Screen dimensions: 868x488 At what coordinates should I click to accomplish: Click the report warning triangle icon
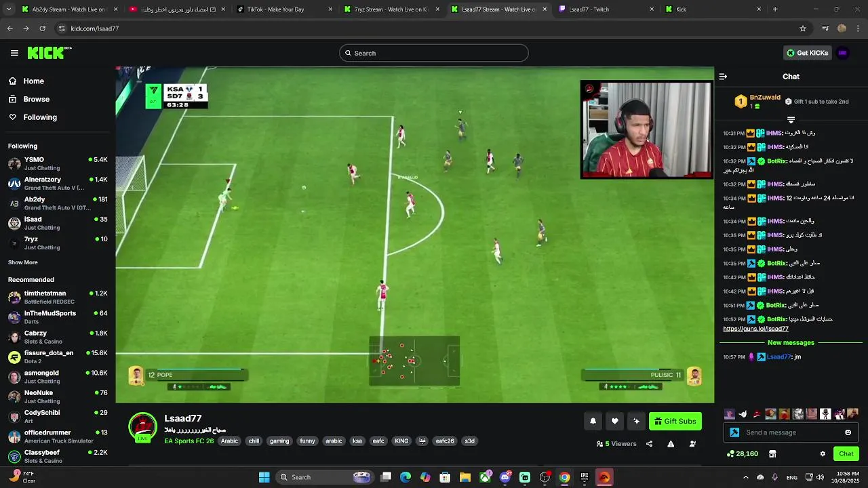(671, 444)
